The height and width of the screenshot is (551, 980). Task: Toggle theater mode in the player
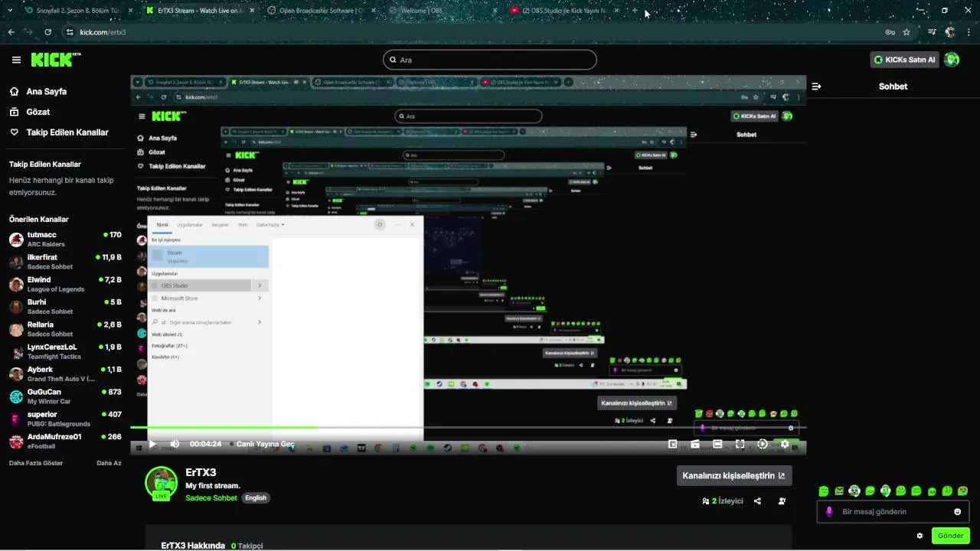pyautogui.click(x=717, y=444)
